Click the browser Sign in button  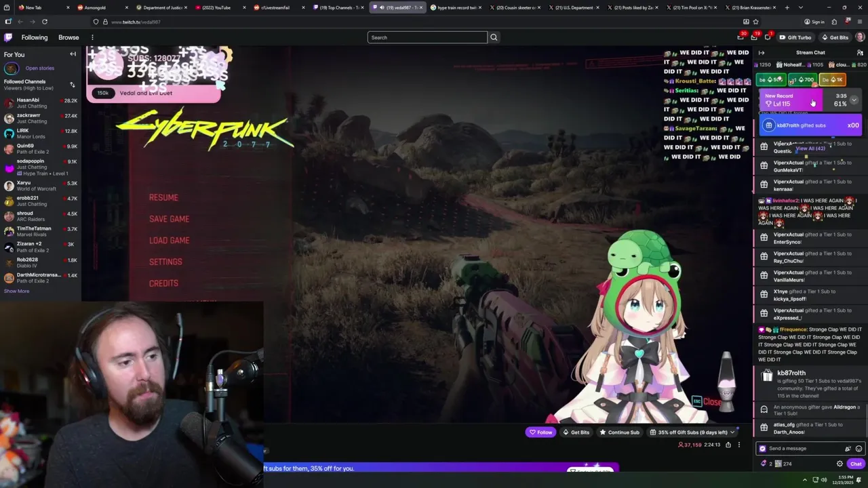coord(814,22)
